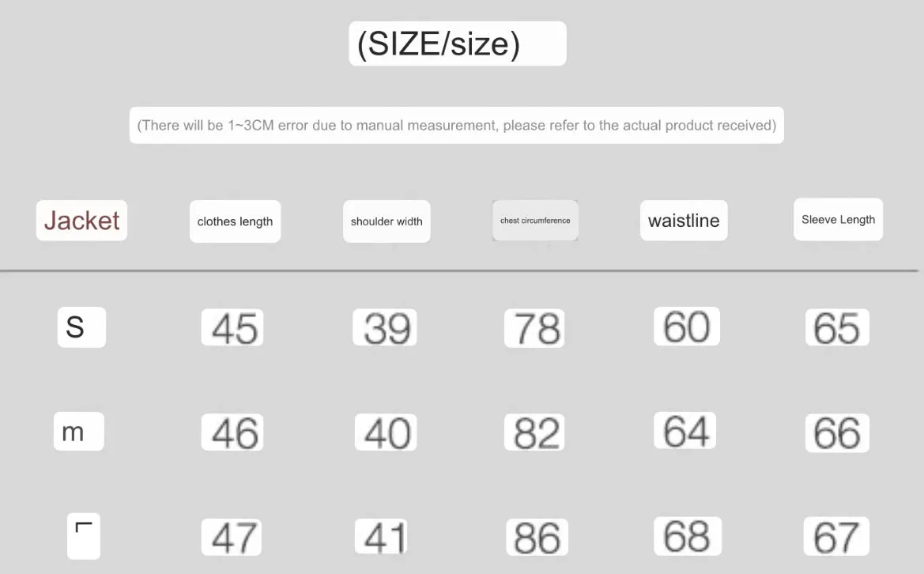Click the clothes length column header
The width and height of the screenshot is (924, 574).
(x=235, y=221)
